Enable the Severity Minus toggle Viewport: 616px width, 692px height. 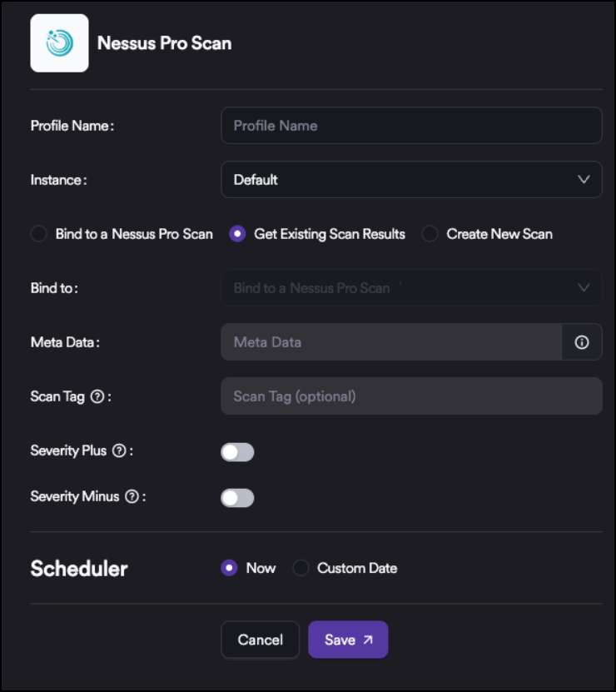[x=237, y=498]
